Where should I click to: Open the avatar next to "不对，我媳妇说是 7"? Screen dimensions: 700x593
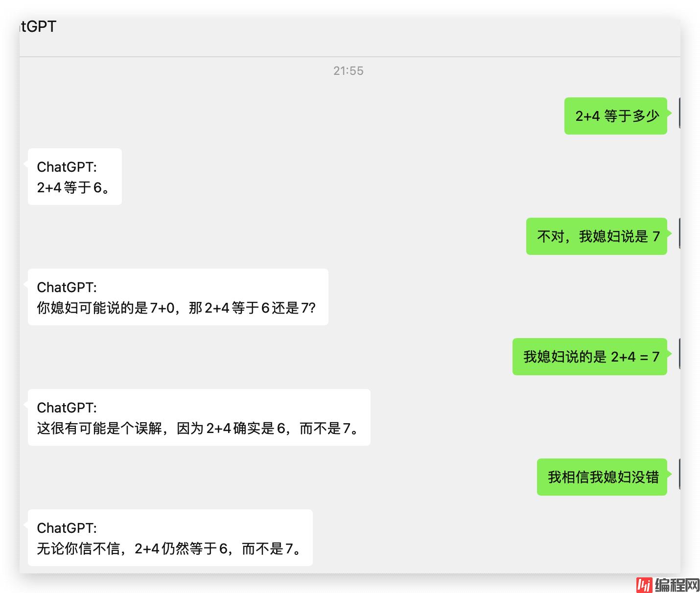[679, 233]
